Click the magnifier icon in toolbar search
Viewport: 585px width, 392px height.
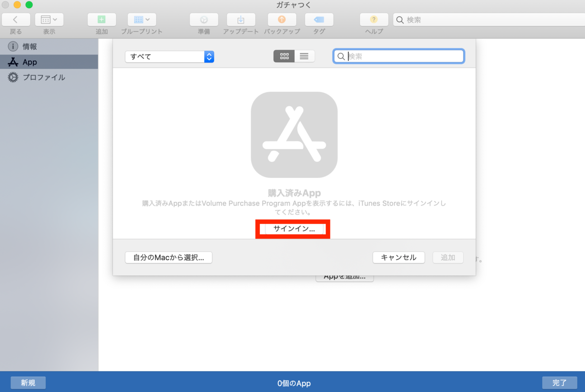tap(400, 20)
